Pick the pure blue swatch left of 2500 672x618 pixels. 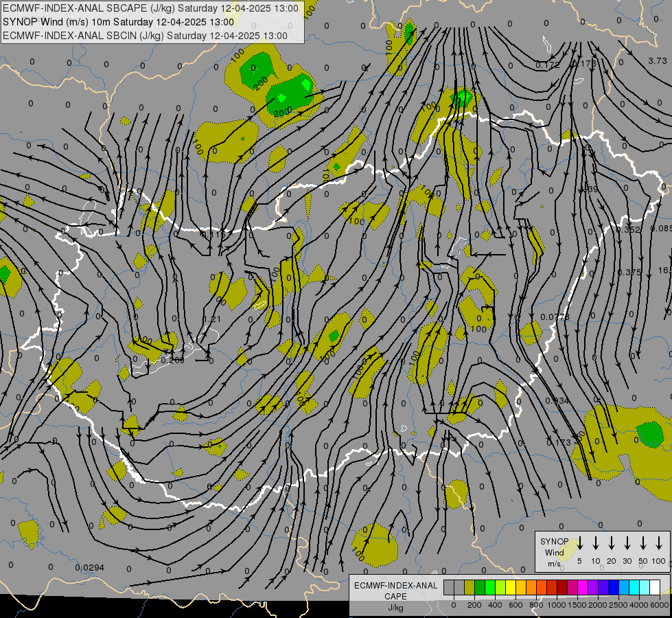pyautogui.click(x=613, y=587)
